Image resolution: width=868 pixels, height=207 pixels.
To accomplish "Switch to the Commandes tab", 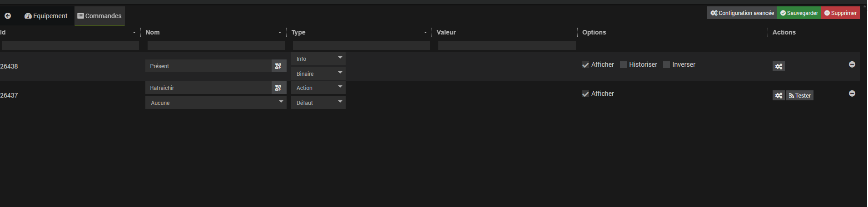I will [x=99, y=16].
